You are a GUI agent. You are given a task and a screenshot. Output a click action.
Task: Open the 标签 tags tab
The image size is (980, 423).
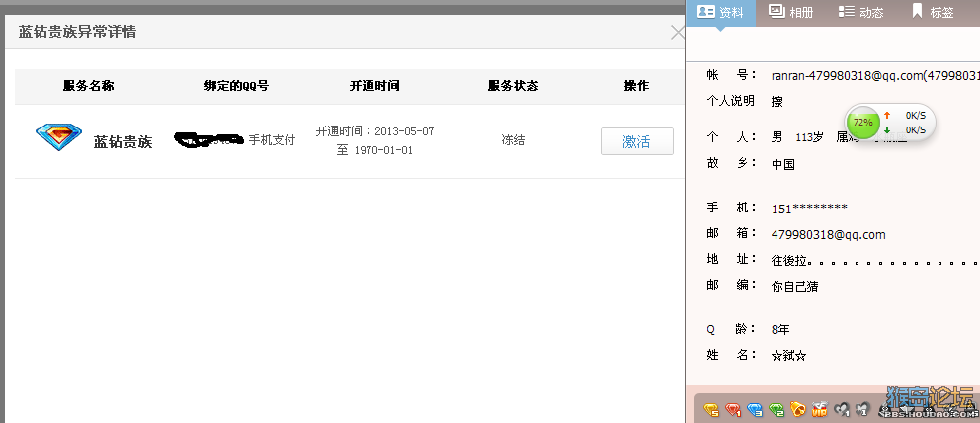tap(933, 12)
